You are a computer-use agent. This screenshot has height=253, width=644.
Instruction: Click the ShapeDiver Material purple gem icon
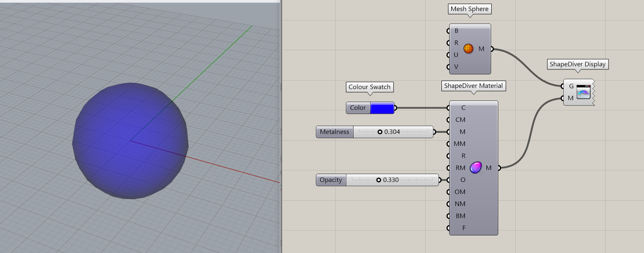475,168
